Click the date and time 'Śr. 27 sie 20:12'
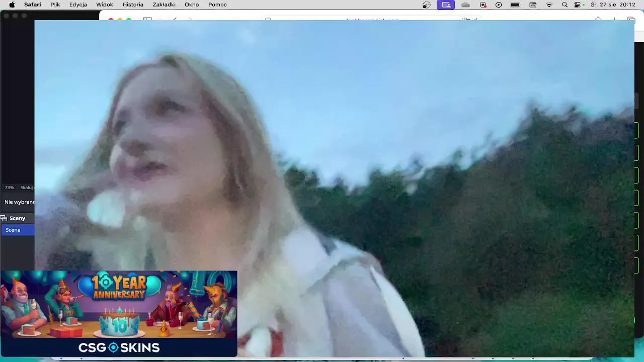Image resolution: width=644 pixels, height=362 pixels. coord(613,5)
